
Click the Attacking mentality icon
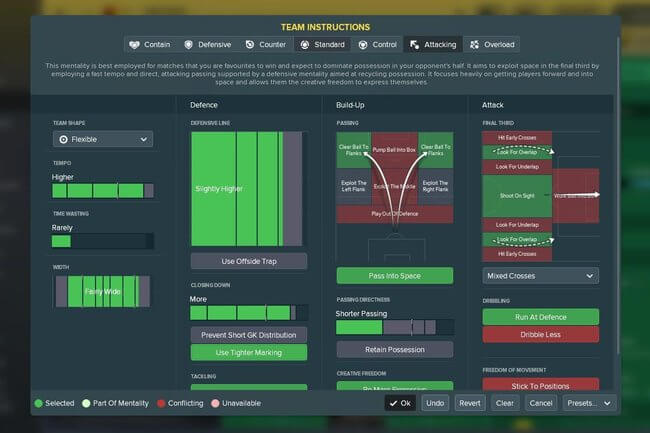coord(414,45)
